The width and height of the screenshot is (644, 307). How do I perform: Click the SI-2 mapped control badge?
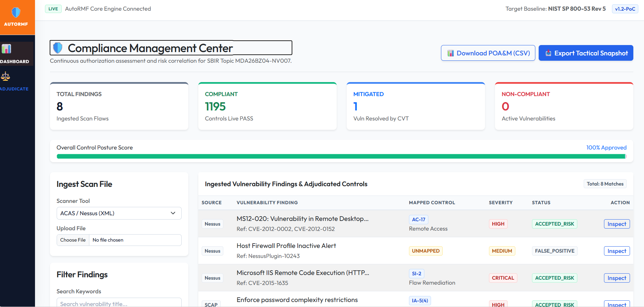(x=416, y=273)
